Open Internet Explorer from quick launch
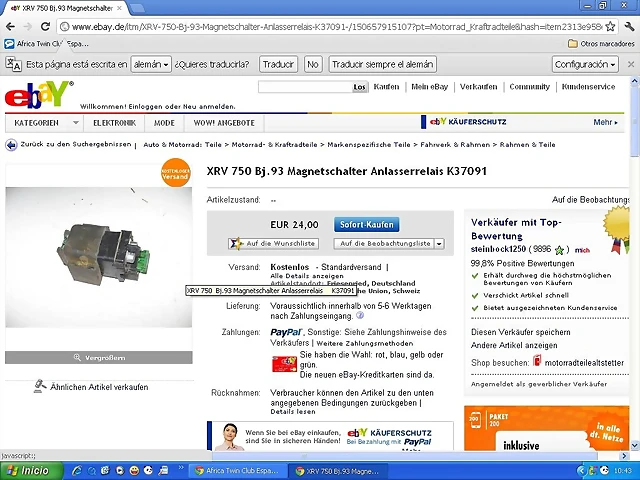The width and height of the screenshot is (640, 480). [x=77, y=471]
